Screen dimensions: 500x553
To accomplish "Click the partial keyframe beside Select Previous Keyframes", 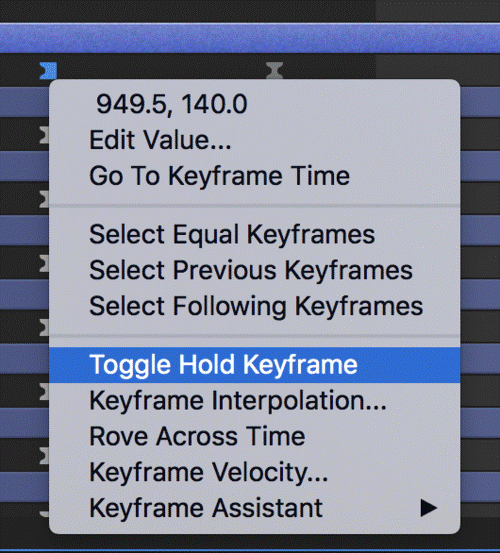I will click(x=44, y=263).
